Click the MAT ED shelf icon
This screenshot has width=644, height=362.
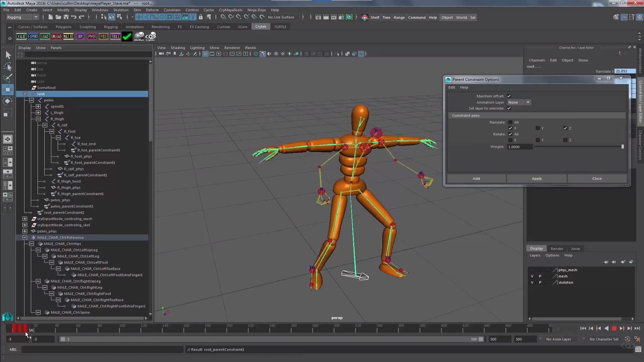pos(68,37)
